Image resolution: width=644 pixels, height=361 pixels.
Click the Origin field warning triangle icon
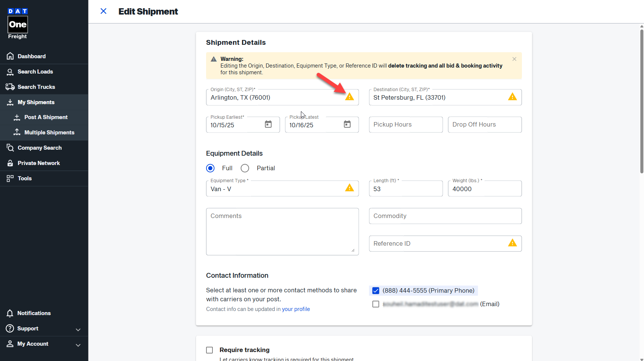tap(349, 97)
